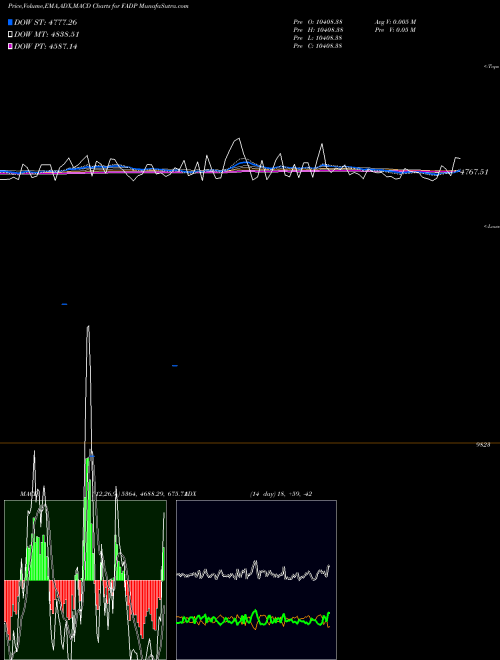Select the DOW ST: 4777.26 label
Screen dimensions: 500x660
coord(45,22)
